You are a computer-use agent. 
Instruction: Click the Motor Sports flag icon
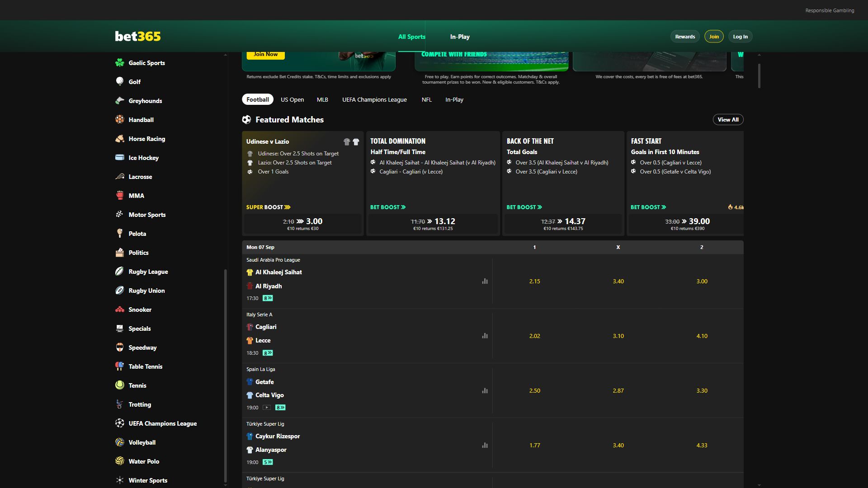point(119,215)
